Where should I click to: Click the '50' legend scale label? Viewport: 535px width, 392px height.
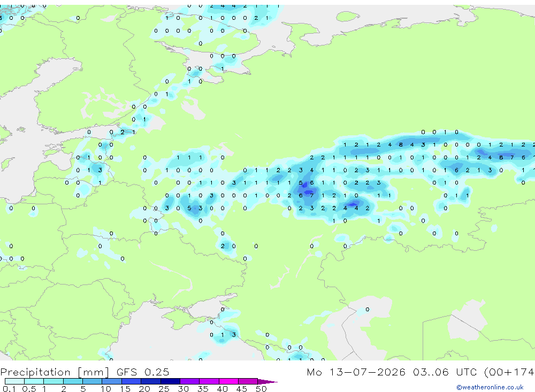pos(261,389)
